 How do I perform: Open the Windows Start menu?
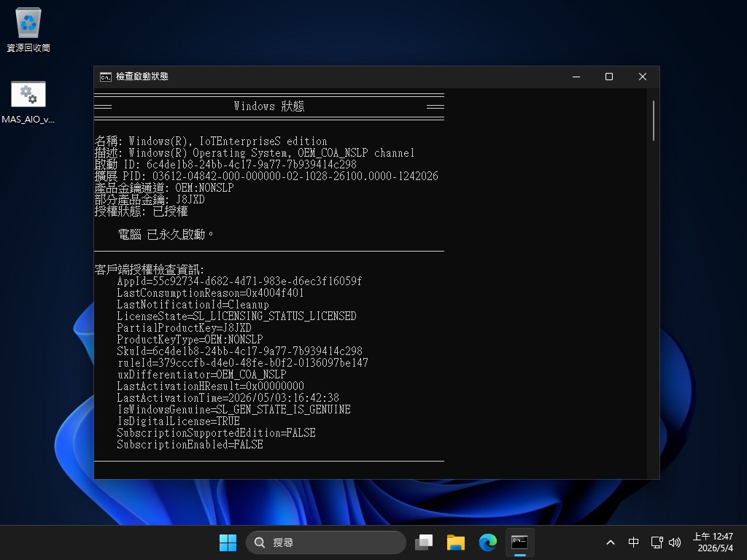pyautogui.click(x=228, y=542)
